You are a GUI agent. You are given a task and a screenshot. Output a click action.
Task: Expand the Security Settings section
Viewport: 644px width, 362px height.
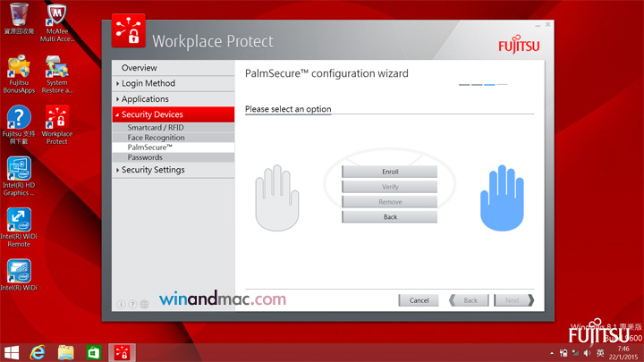point(174,170)
